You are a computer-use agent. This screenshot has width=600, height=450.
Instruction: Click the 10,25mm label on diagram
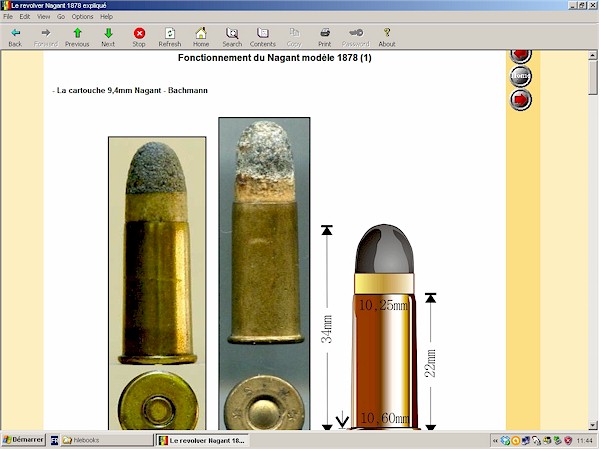[x=384, y=305]
